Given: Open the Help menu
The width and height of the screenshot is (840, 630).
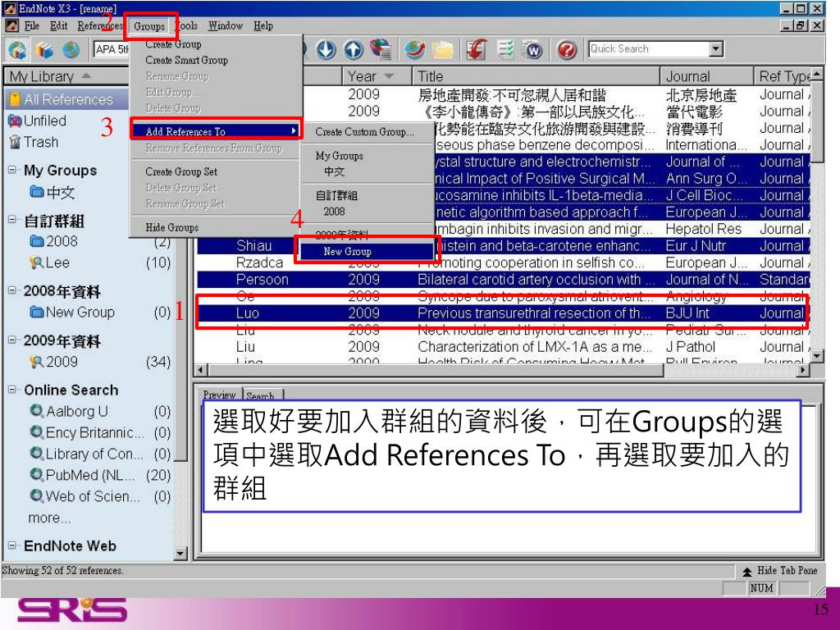Looking at the screenshot, I should pos(263,25).
